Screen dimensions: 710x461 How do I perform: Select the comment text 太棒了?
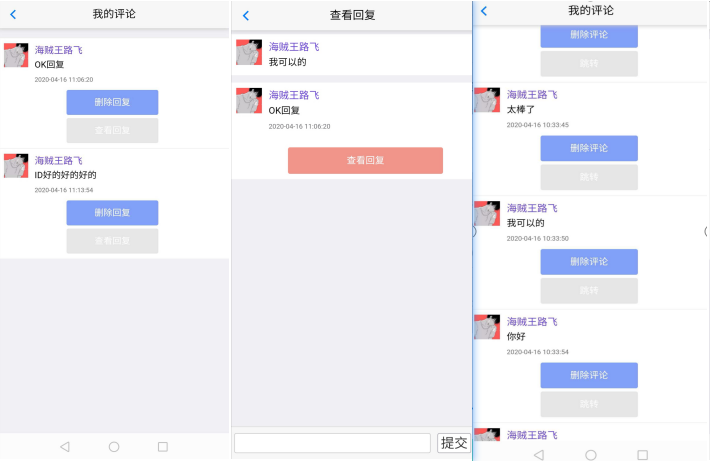[521, 110]
